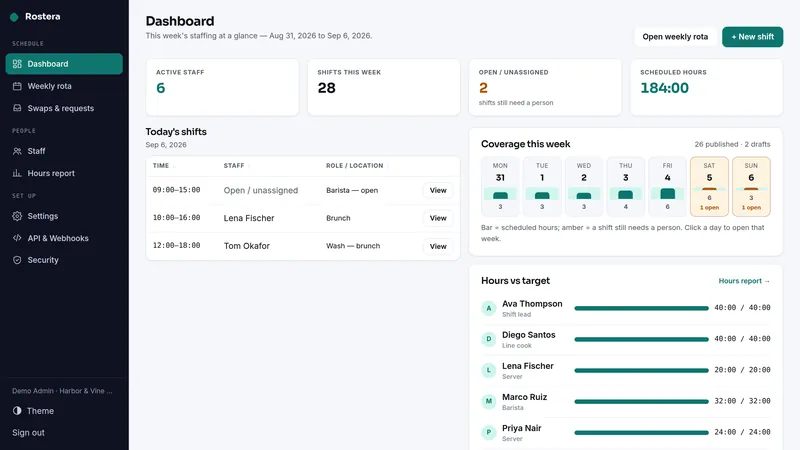Screen dimensions: 800x450
Task: Open the Dashboard menu item
Action: [x=64, y=64]
